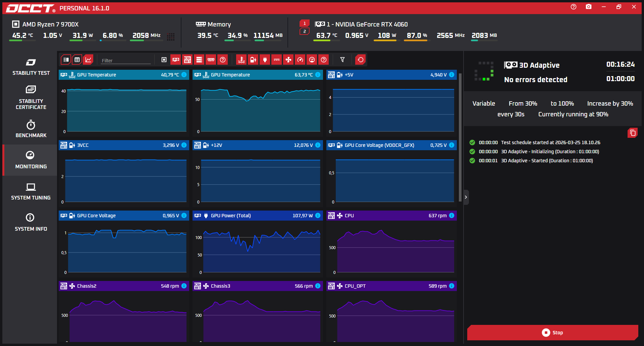
Task: Stop the running 3D Adaptive test
Action: coord(552,333)
